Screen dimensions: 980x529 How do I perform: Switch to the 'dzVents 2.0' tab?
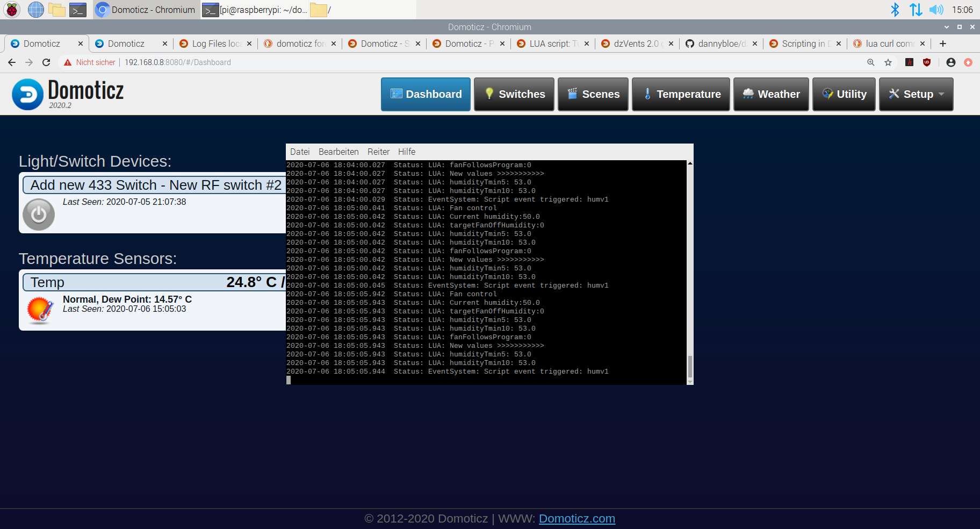pyautogui.click(x=637, y=44)
